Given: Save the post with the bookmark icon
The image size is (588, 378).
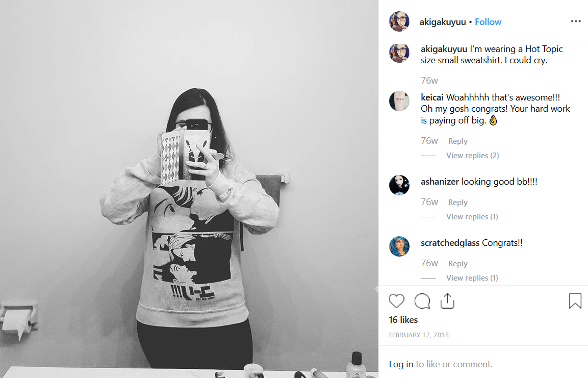Looking at the screenshot, I should [575, 301].
